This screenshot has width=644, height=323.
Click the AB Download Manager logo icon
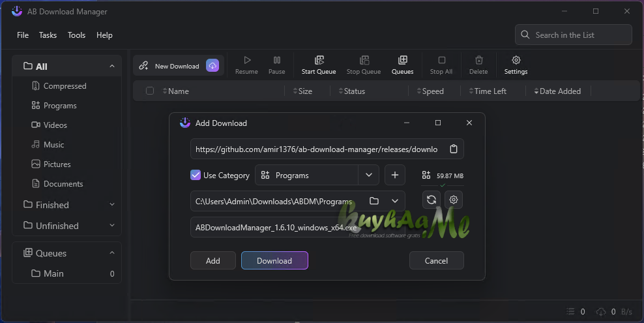(17, 11)
